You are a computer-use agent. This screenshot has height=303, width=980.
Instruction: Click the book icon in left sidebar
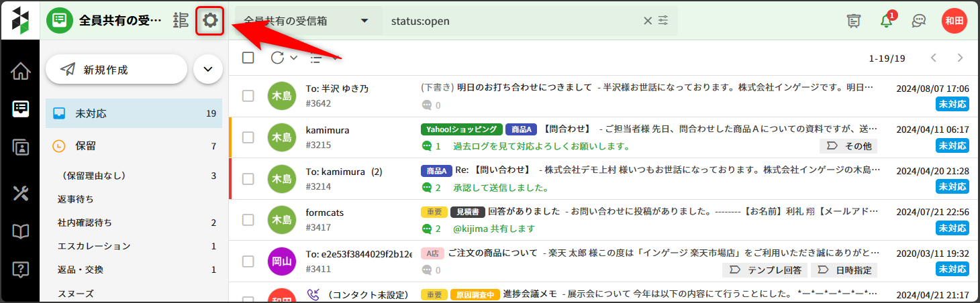[20, 232]
